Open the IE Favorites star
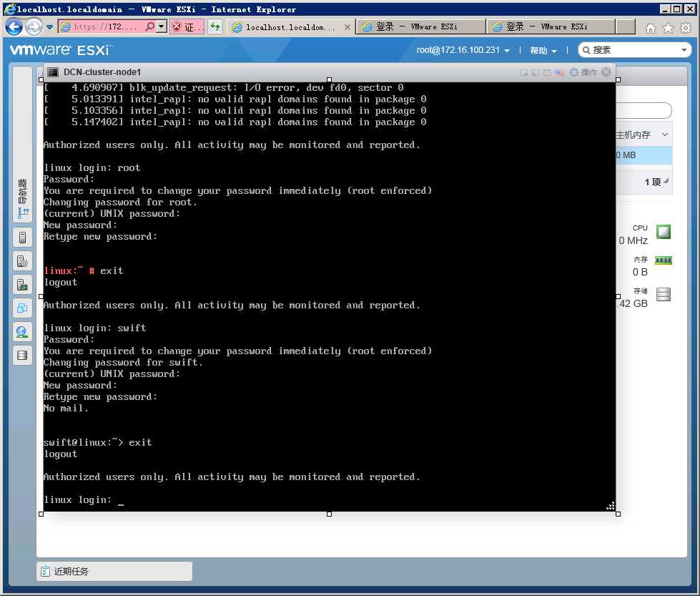 pos(669,28)
